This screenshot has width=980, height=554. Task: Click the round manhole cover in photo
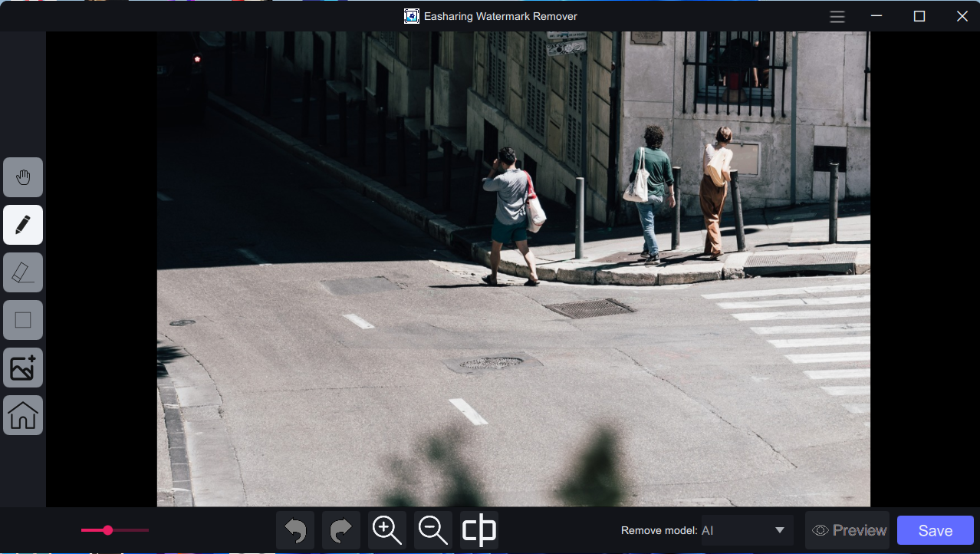coord(491,363)
